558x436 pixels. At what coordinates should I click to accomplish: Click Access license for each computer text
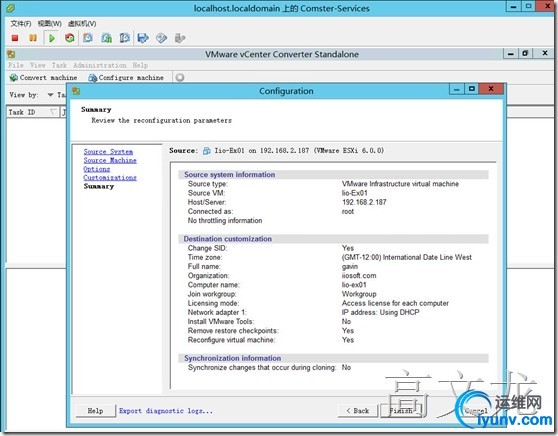[395, 303]
